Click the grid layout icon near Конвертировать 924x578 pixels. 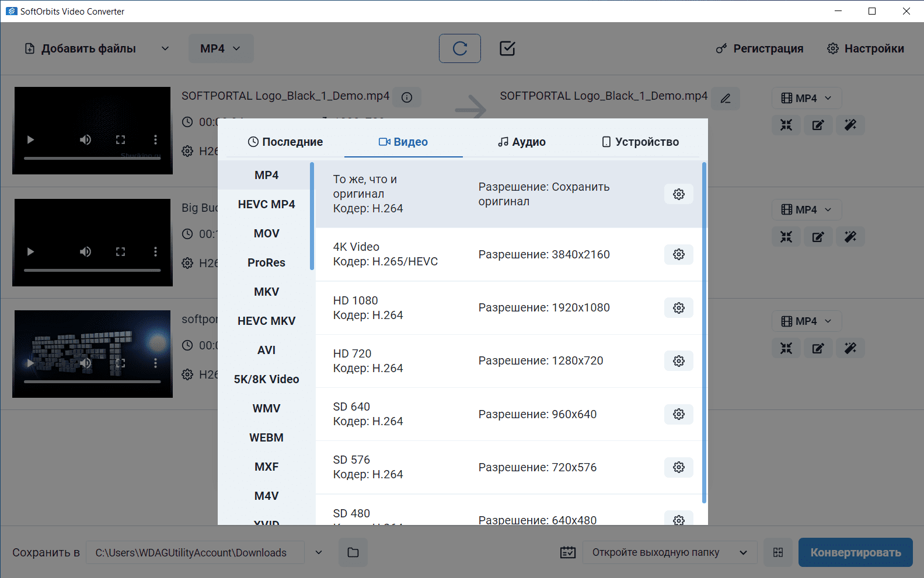click(x=778, y=552)
